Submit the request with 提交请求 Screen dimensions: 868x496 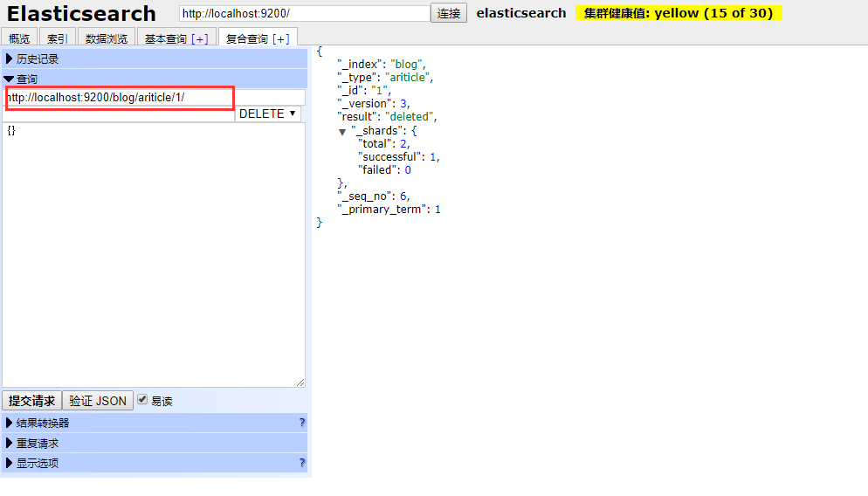click(x=31, y=401)
